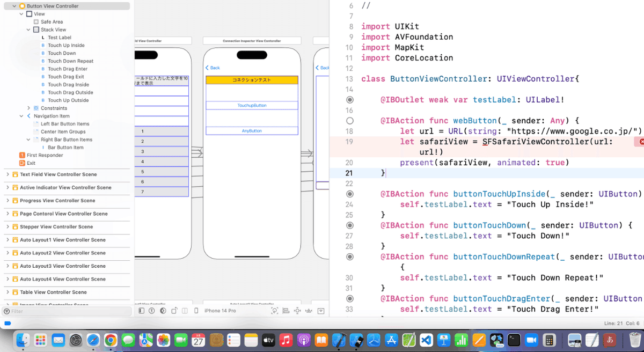Expand Table View Controller Scene
This screenshot has height=352, width=644.
(x=8, y=292)
